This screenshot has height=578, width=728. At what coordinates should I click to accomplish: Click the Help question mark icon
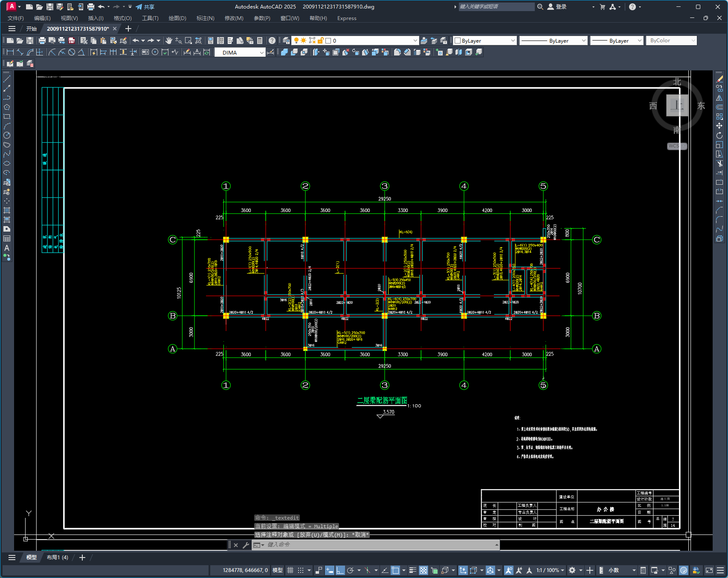tap(272, 41)
